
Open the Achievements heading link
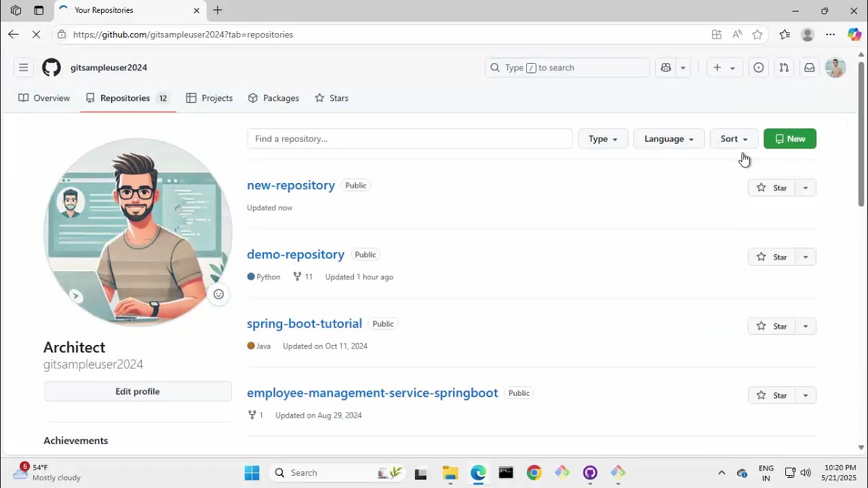76,441
